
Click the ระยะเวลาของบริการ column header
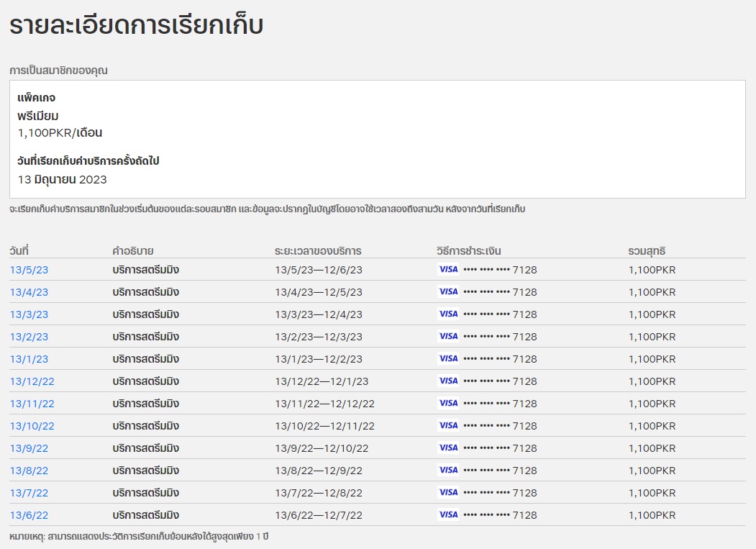(318, 251)
